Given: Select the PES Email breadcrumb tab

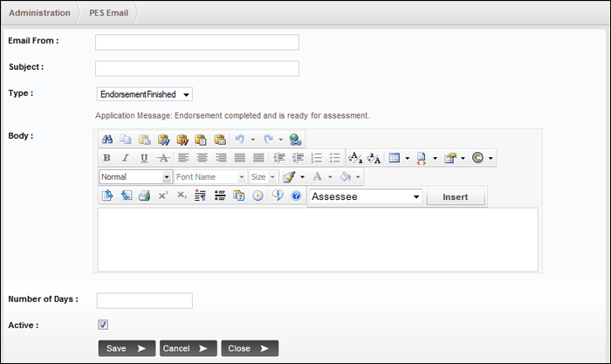Looking at the screenshot, I should [x=108, y=14].
